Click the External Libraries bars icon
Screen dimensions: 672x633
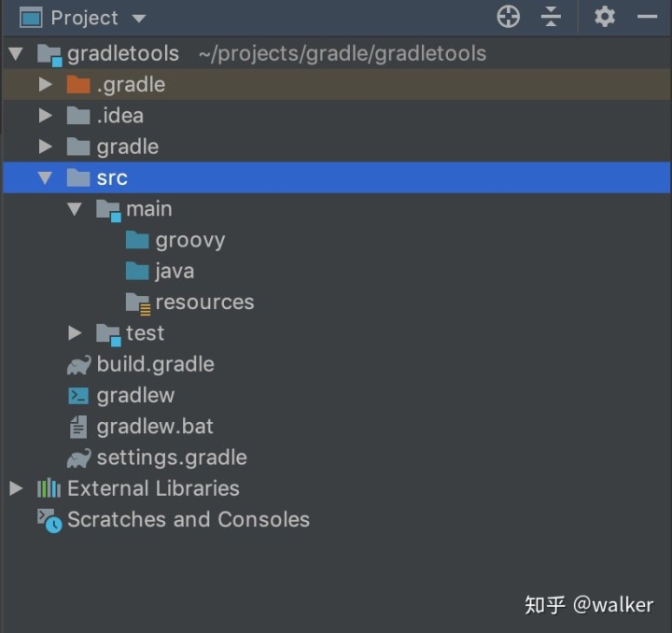click(49, 488)
